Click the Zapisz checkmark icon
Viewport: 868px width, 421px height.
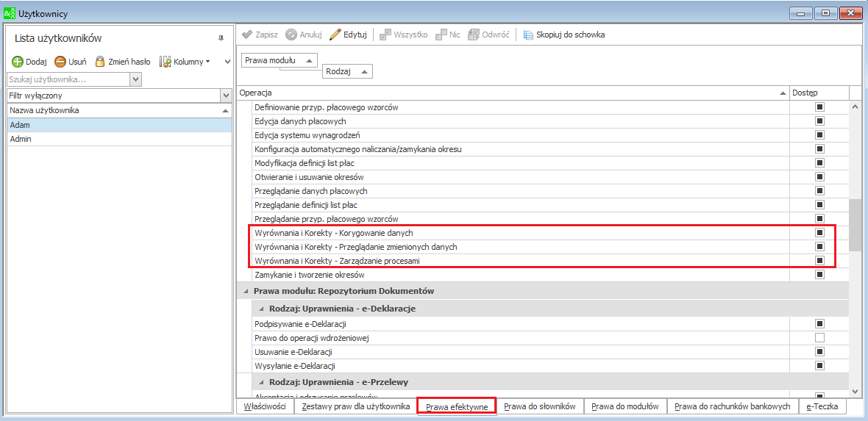click(x=247, y=35)
